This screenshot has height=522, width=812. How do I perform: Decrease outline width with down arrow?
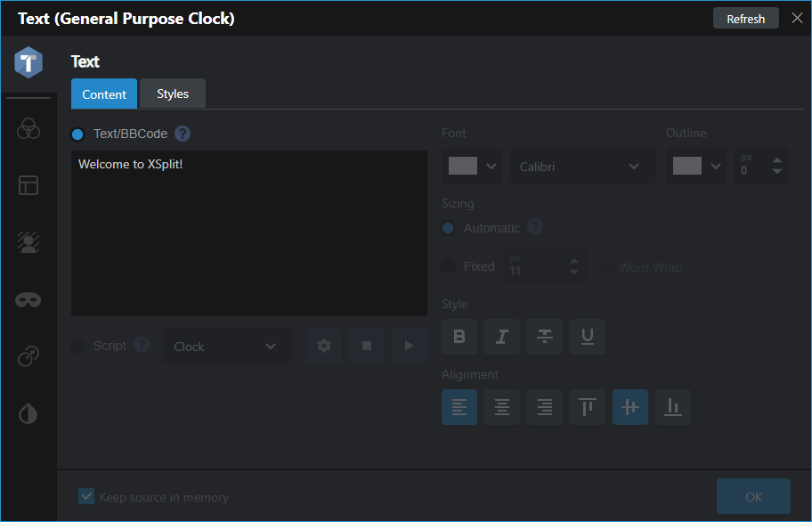point(776,171)
